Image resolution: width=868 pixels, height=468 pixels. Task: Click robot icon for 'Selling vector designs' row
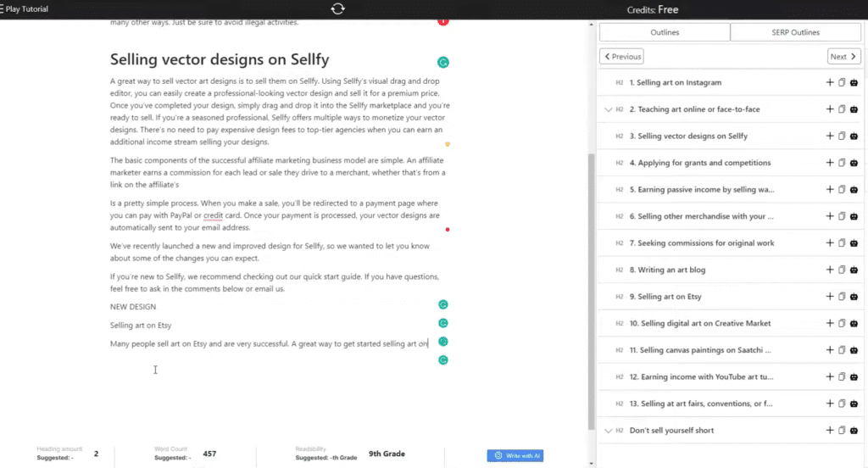[854, 136]
